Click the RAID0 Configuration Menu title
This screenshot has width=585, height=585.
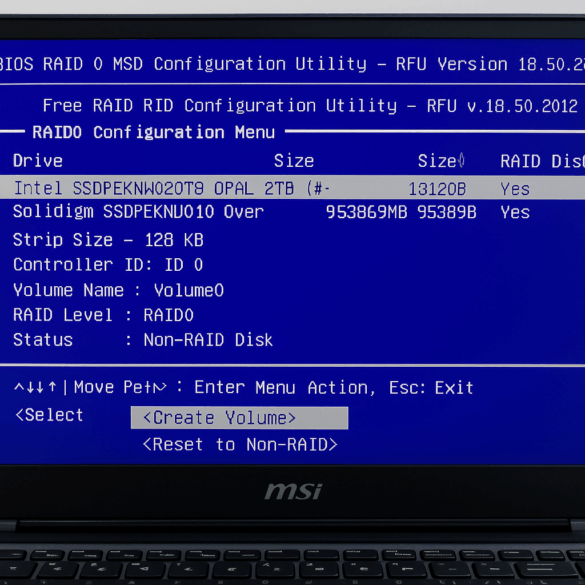point(154,132)
